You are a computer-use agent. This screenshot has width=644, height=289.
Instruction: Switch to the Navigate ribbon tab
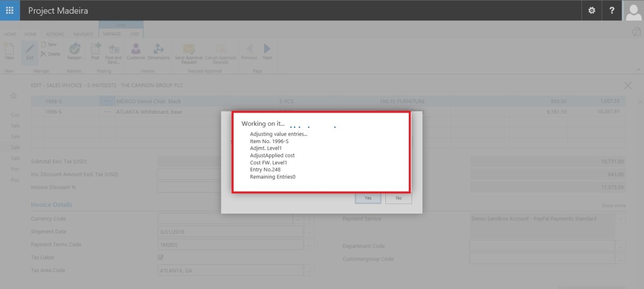point(83,34)
